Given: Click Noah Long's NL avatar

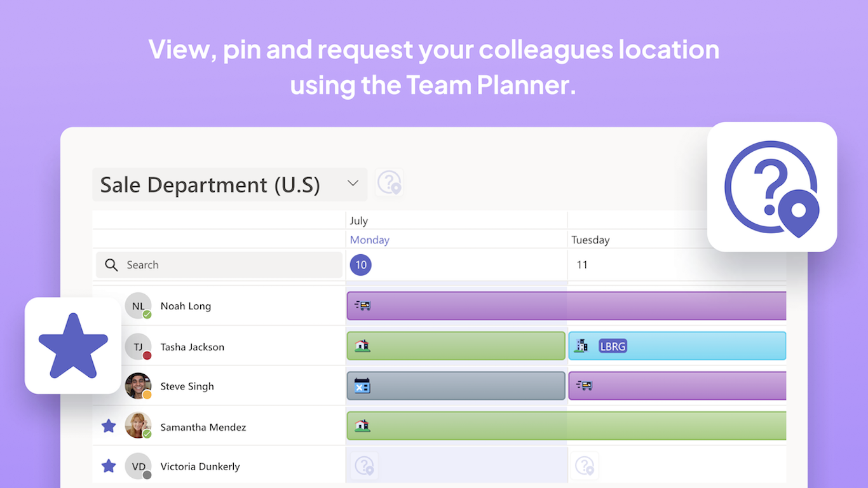Looking at the screenshot, I should tap(138, 306).
